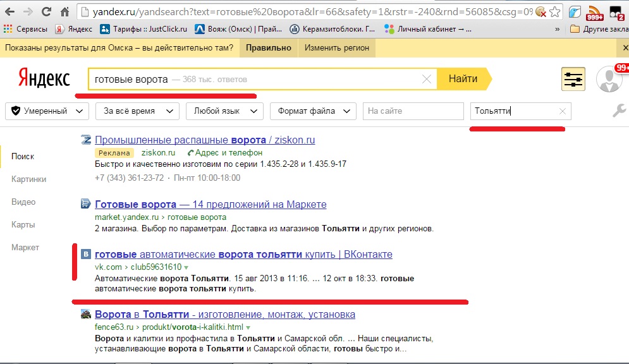This screenshot has height=364, width=629.
Task: Click the Изменить регион button
Action: (336, 47)
